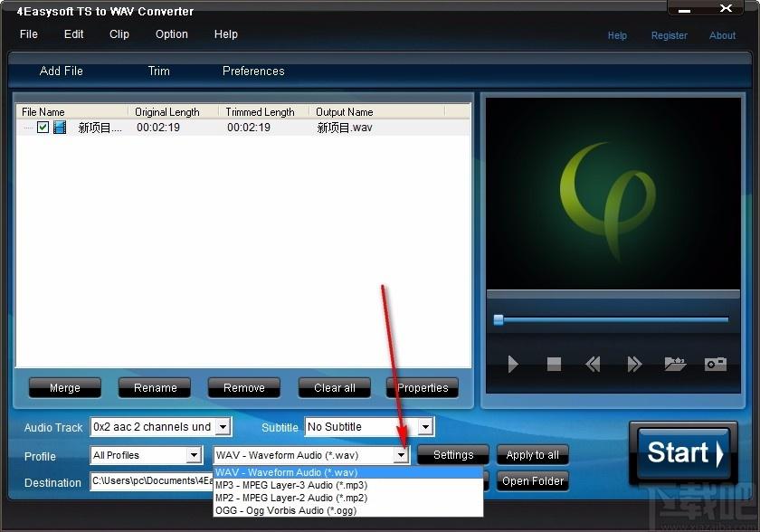The height and width of the screenshot is (532, 760).
Task: Open the Clip menu
Action: [119, 34]
